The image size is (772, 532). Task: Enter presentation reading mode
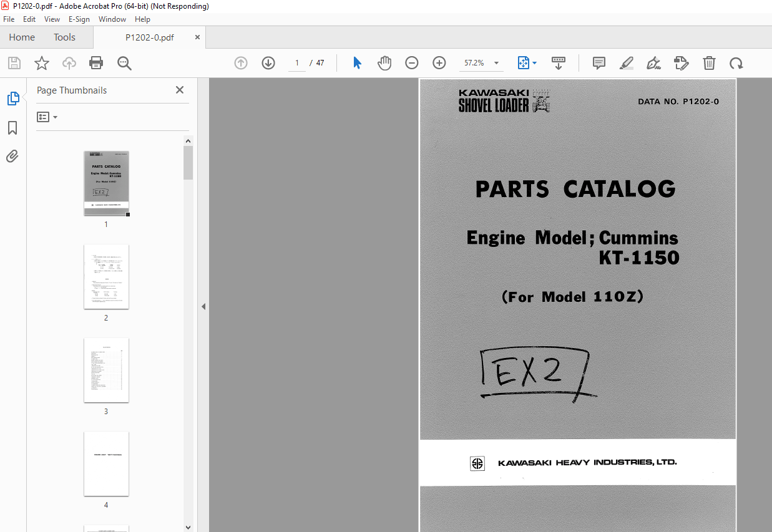tap(559, 63)
